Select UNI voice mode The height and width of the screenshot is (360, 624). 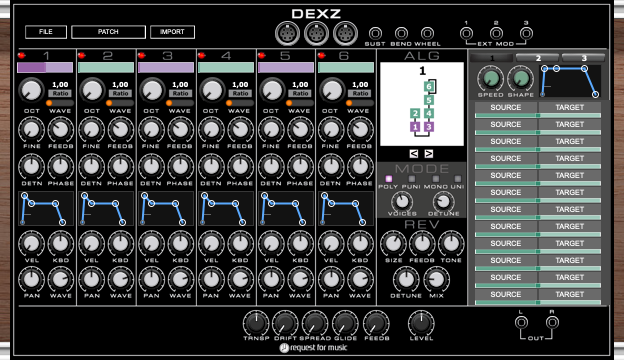tap(458, 179)
